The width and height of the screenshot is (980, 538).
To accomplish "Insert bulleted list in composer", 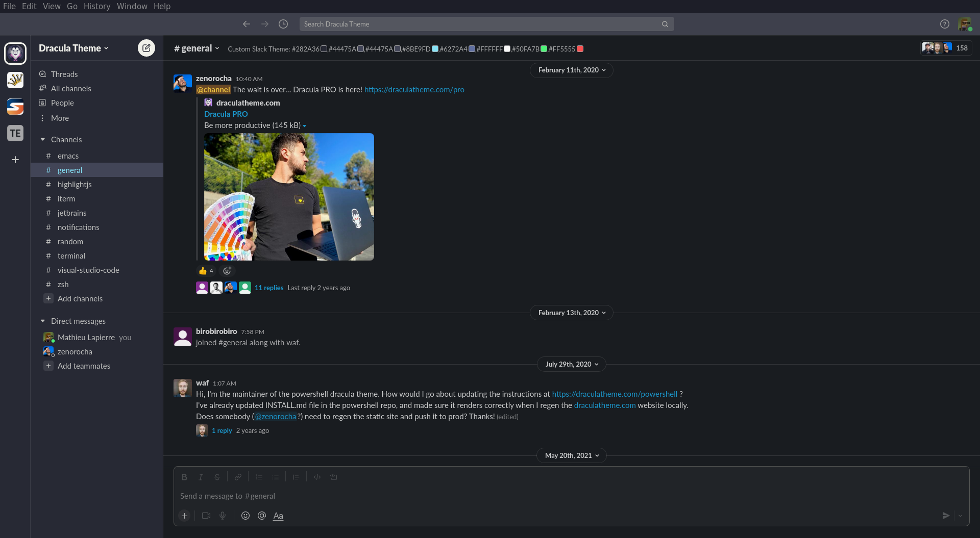I will click(275, 477).
